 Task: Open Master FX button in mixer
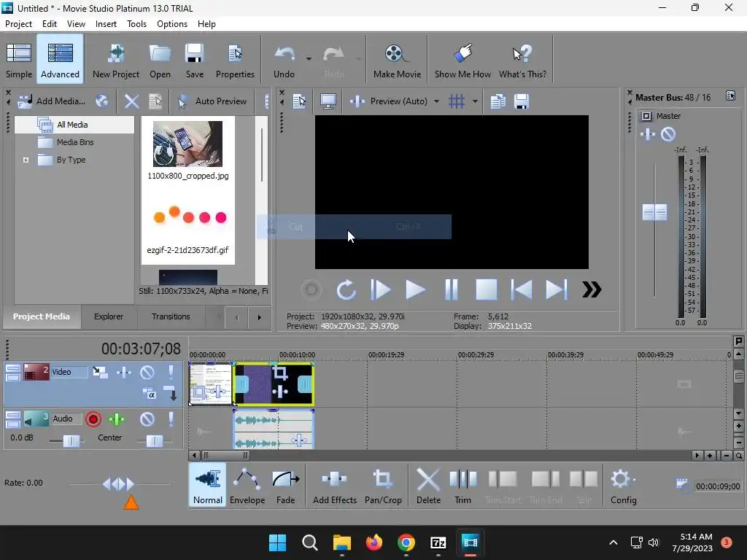pyautogui.click(x=648, y=134)
